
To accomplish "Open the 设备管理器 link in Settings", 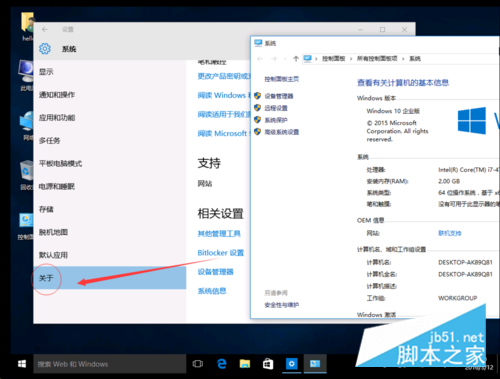I will coord(215,272).
